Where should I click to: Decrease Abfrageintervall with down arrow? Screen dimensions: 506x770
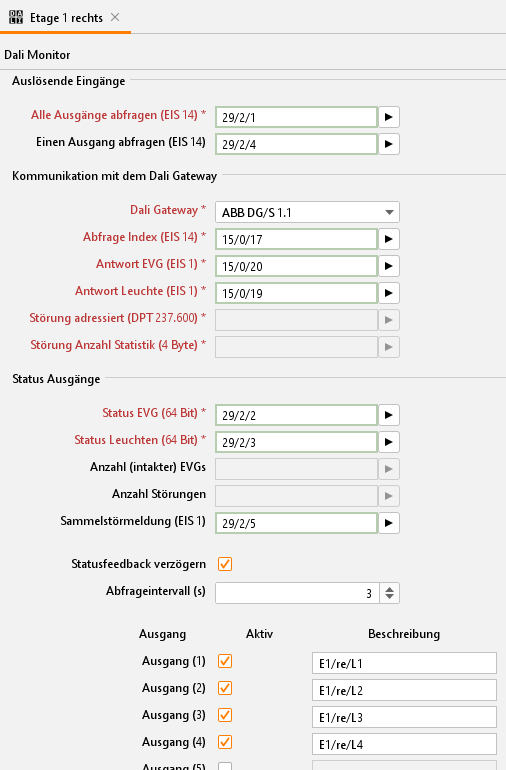pos(390,597)
